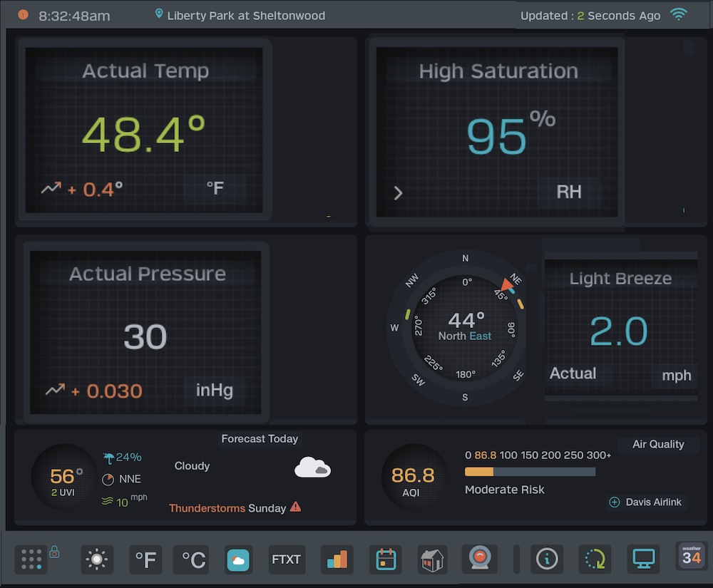
Task: Click the 'Moderate Risk' text
Action: pyautogui.click(x=504, y=490)
